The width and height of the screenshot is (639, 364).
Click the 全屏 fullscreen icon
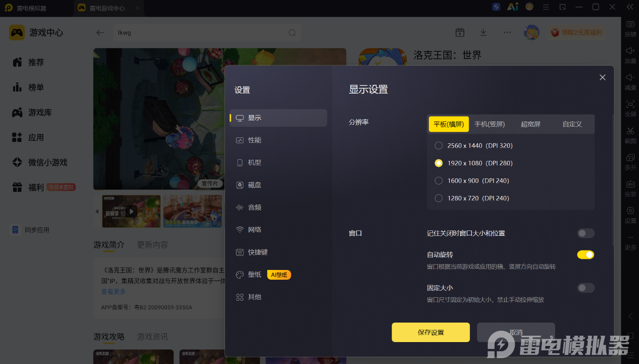tap(630, 108)
